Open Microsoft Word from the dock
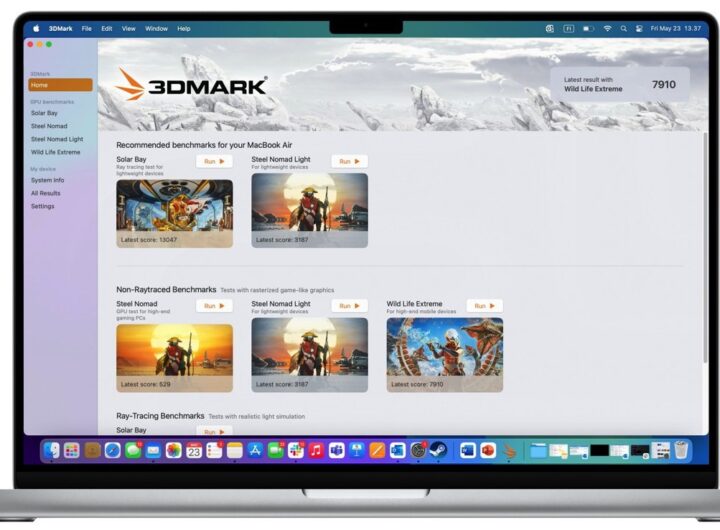Screen dimensions: 720x530 (x=468, y=451)
